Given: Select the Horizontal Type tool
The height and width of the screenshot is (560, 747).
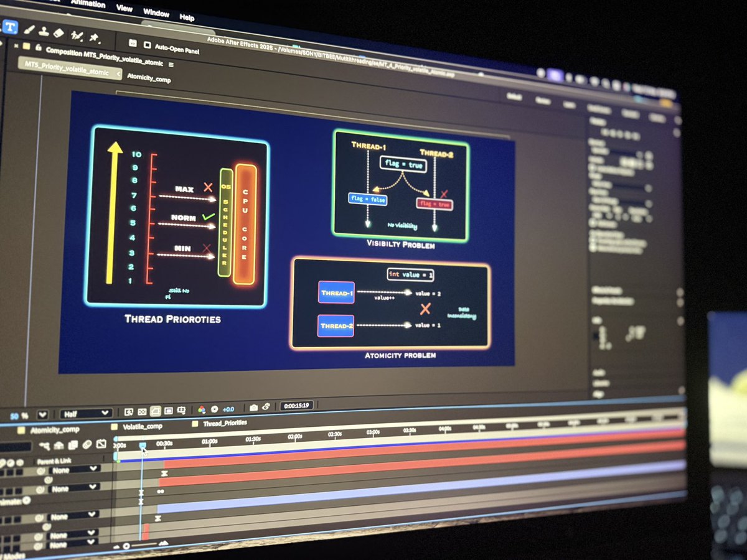Looking at the screenshot, I should pyautogui.click(x=11, y=27).
